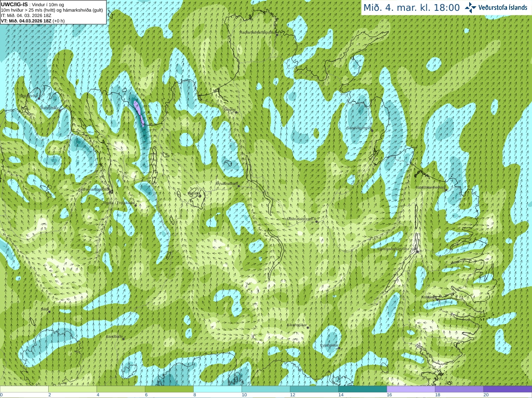Select the Akureyrarflugvöllur station label
The width and height of the screenshot is (532, 398).
tap(94, 189)
